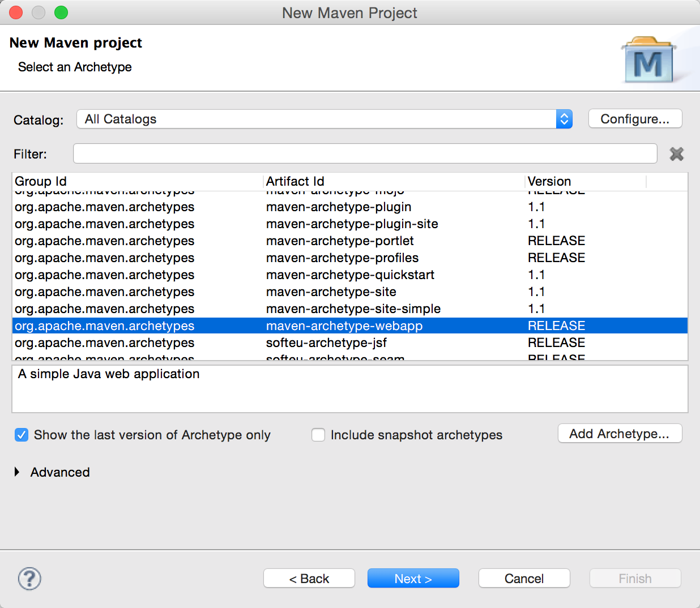Click the Cancel button
The width and height of the screenshot is (700, 608).
click(524, 579)
